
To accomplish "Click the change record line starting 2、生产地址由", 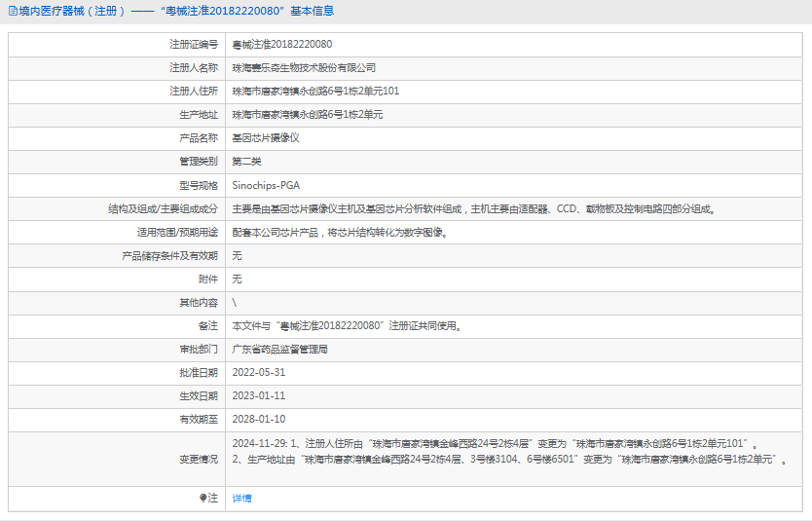I will tap(510, 460).
